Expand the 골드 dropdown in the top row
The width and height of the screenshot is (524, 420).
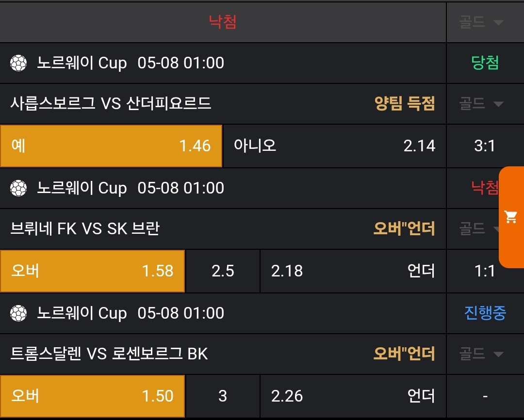[x=481, y=22]
